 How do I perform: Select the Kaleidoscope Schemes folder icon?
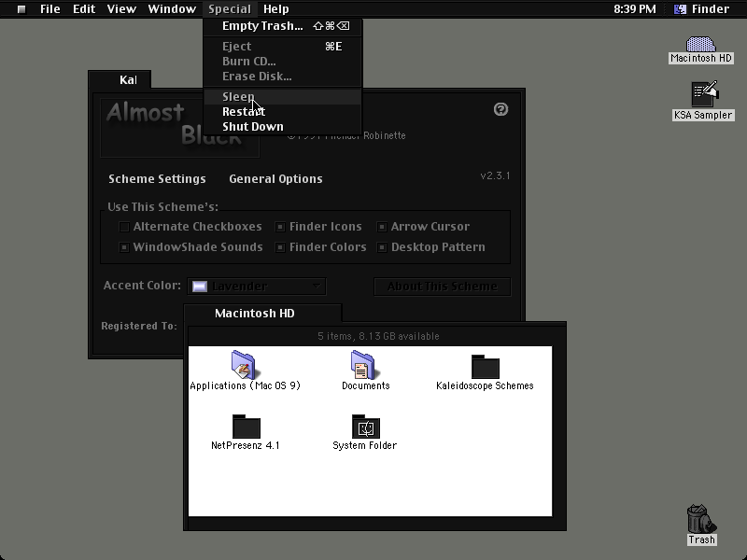[485, 367]
